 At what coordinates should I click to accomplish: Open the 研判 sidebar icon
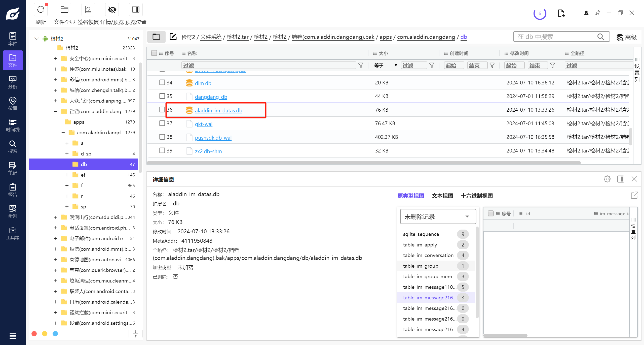13,211
